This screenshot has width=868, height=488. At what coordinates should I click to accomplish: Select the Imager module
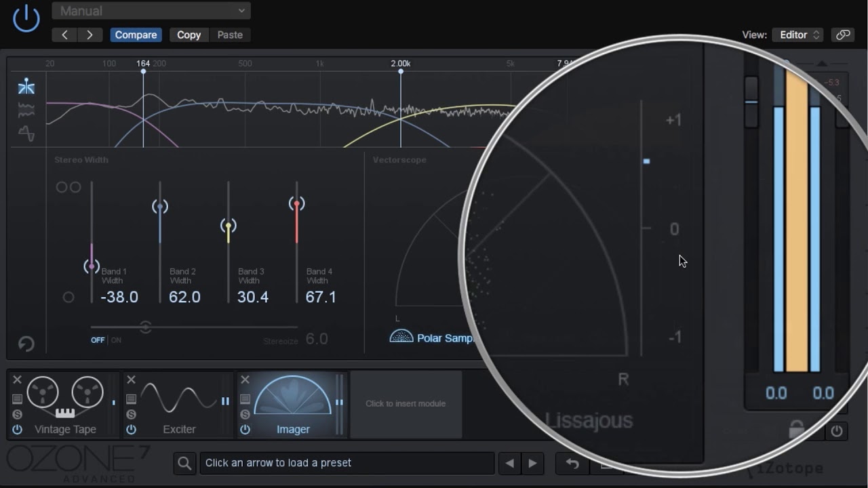(x=293, y=405)
